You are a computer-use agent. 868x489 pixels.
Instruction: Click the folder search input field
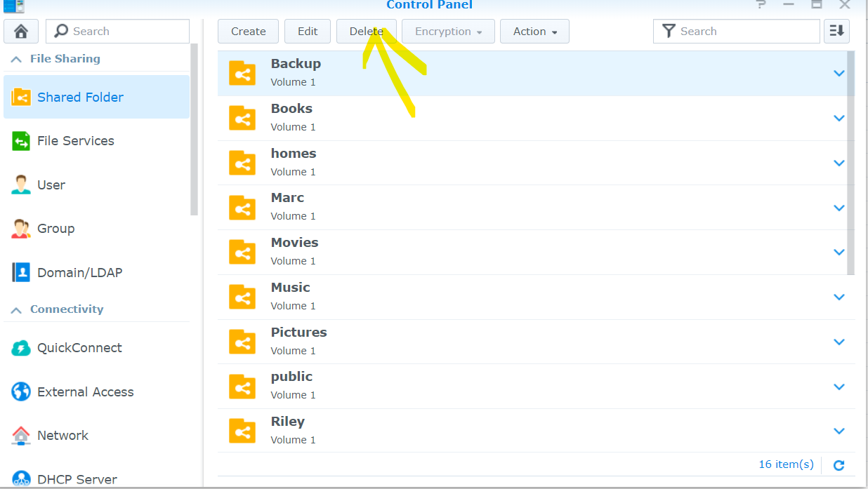[x=736, y=31]
